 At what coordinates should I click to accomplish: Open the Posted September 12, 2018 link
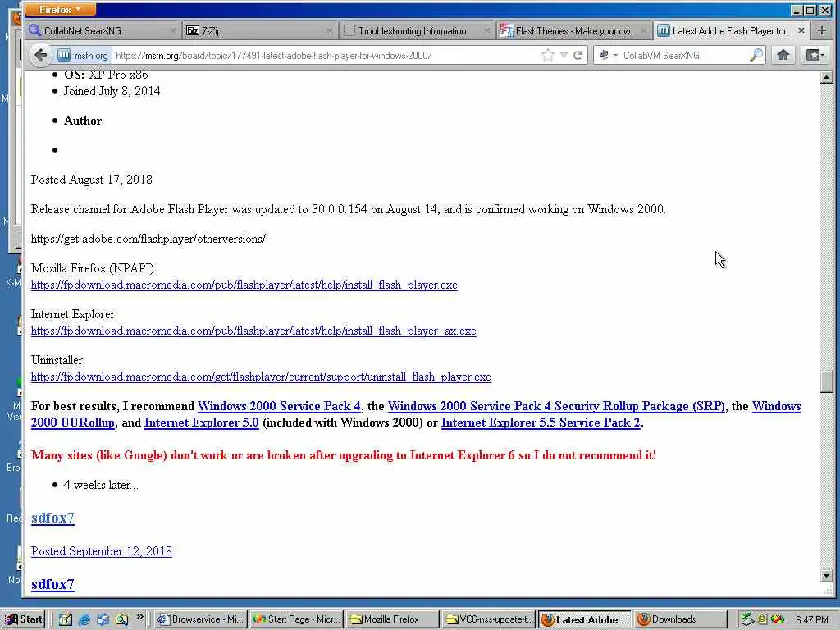[x=101, y=551]
